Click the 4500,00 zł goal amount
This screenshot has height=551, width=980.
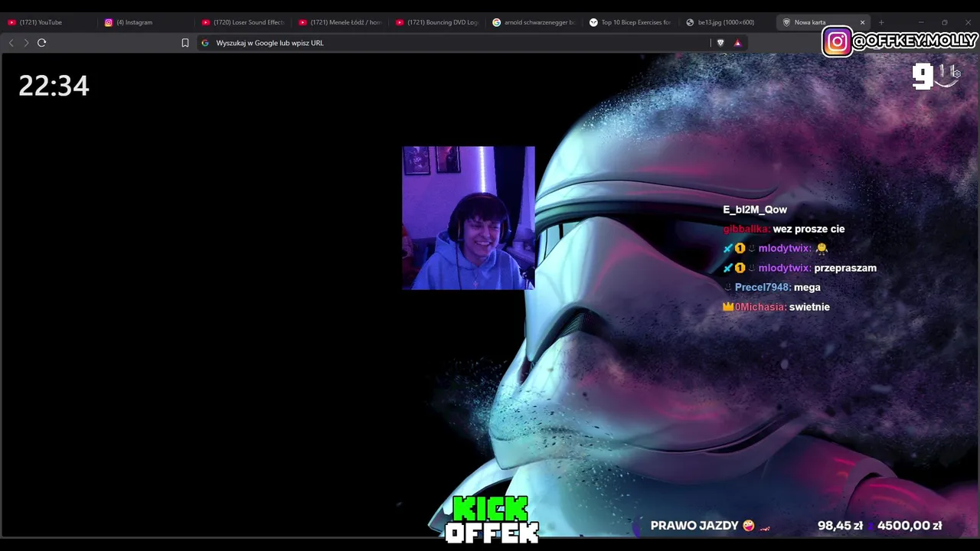tap(910, 526)
